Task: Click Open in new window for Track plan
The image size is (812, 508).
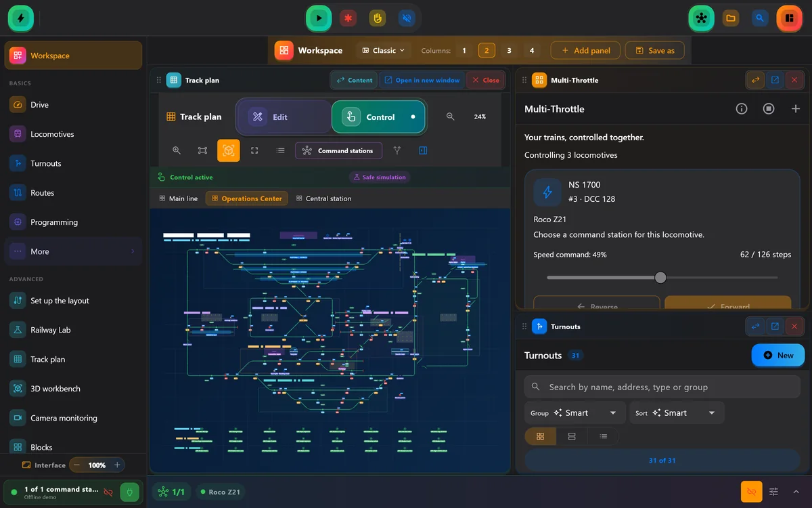Action: click(422, 80)
